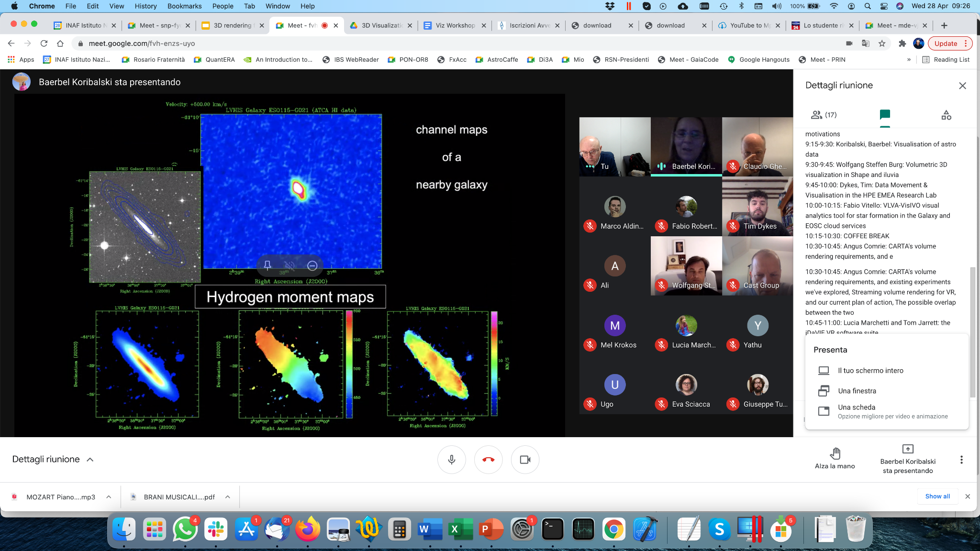
Task: Hang up the call with red phone button
Action: click(488, 460)
